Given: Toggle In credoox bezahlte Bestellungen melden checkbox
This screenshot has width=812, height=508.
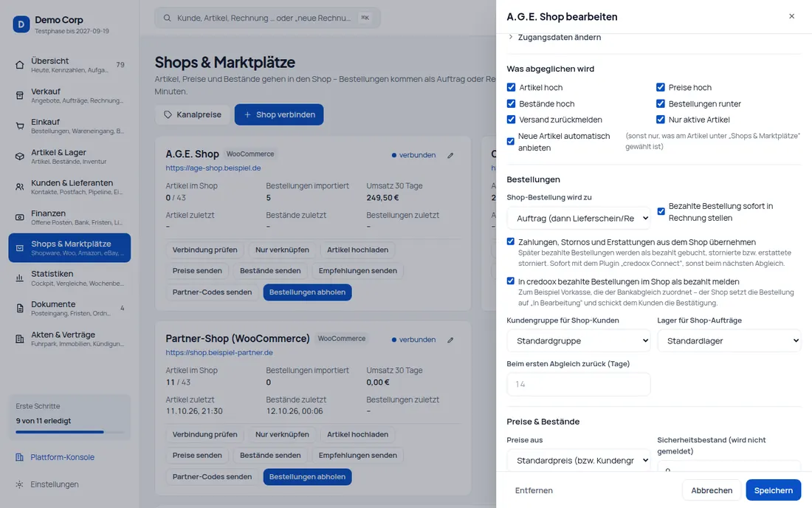Looking at the screenshot, I should click(511, 281).
